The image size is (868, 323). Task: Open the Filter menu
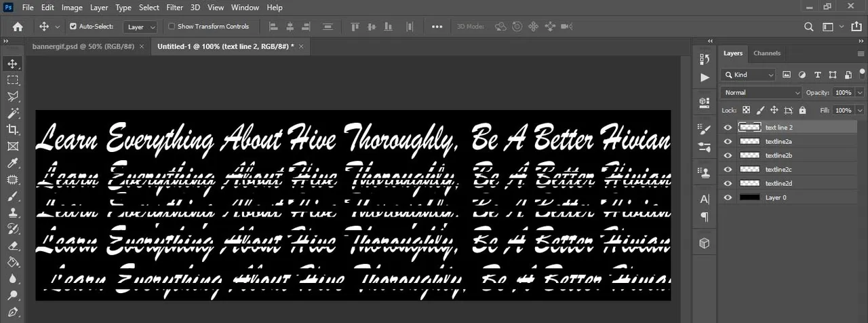pyautogui.click(x=174, y=7)
